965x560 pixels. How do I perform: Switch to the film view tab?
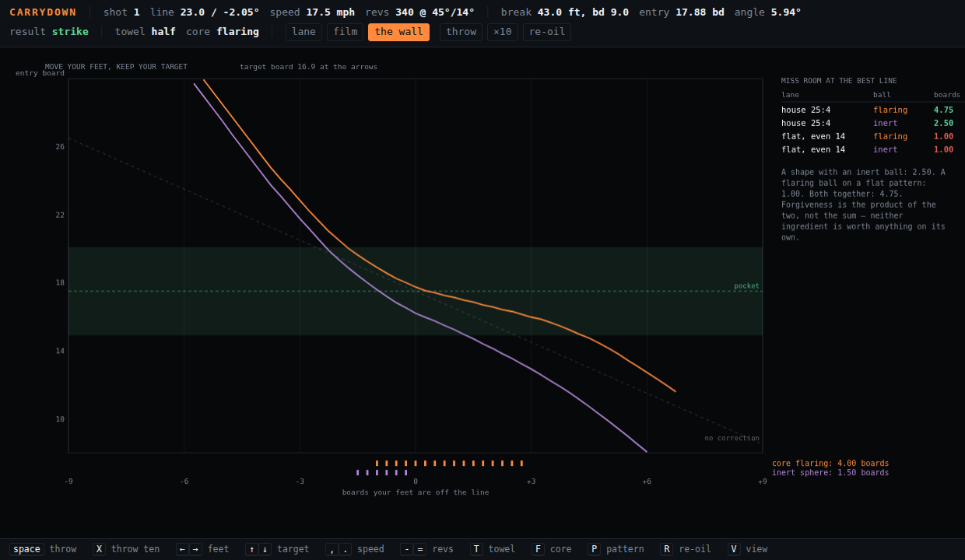click(x=345, y=32)
